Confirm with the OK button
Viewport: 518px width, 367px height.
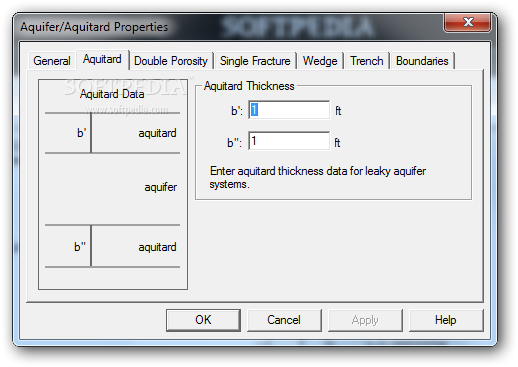tap(203, 320)
